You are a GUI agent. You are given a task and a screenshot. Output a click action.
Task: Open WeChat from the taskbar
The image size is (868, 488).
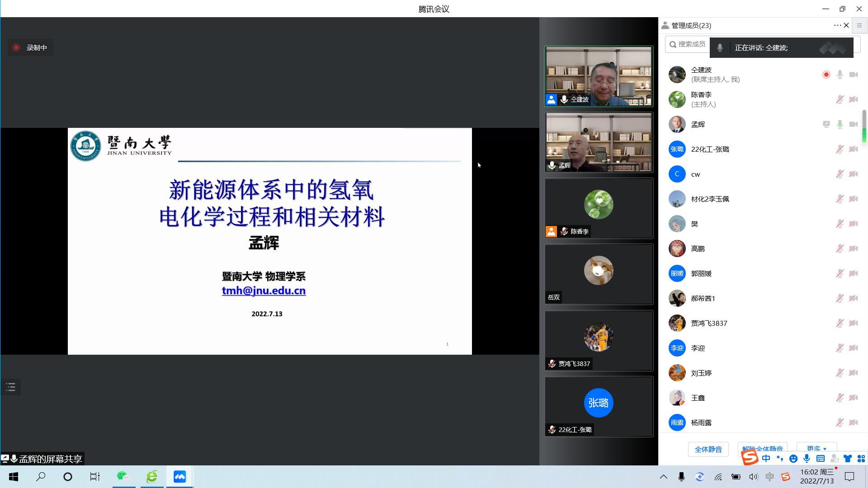123,477
